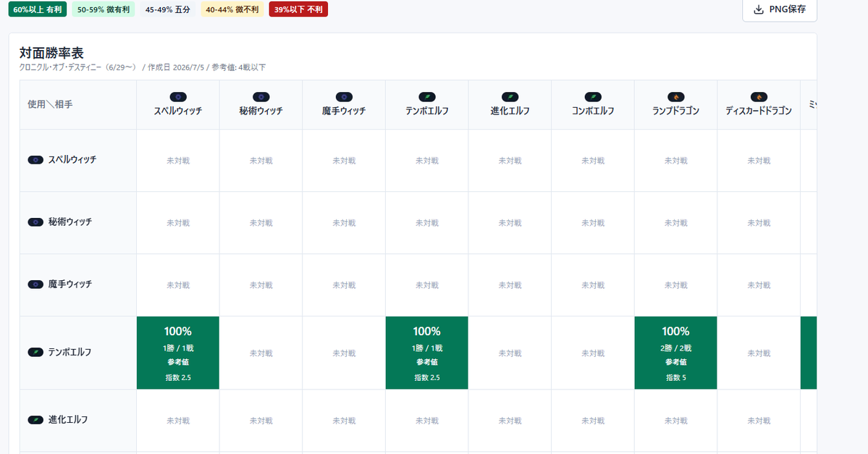Click the クロニクル・オブ・デスティニー subtitle line

click(143, 67)
